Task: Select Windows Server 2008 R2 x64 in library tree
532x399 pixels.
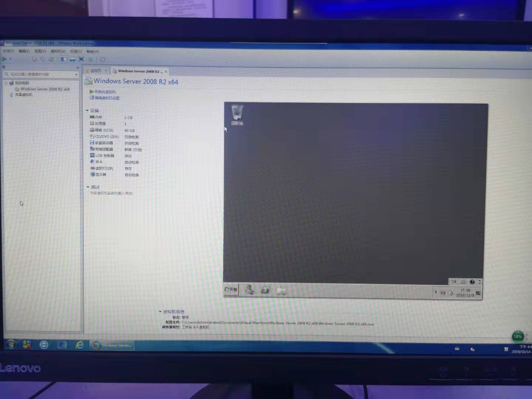Action: click(45, 89)
